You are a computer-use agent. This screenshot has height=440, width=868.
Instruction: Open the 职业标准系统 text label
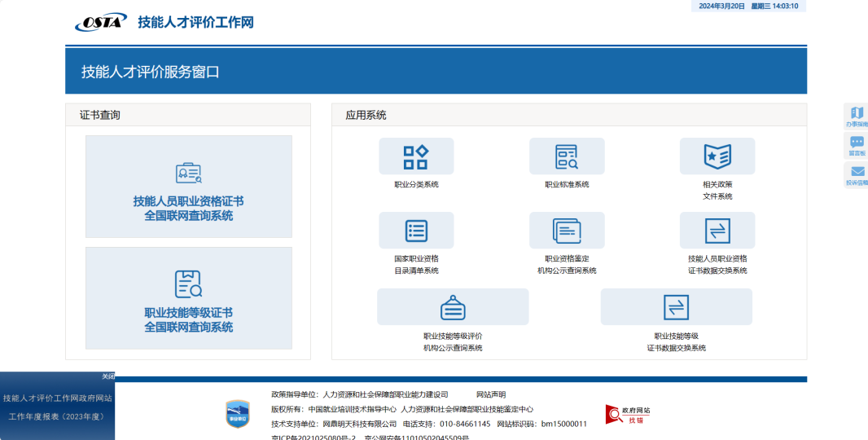[x=567, y=184]
